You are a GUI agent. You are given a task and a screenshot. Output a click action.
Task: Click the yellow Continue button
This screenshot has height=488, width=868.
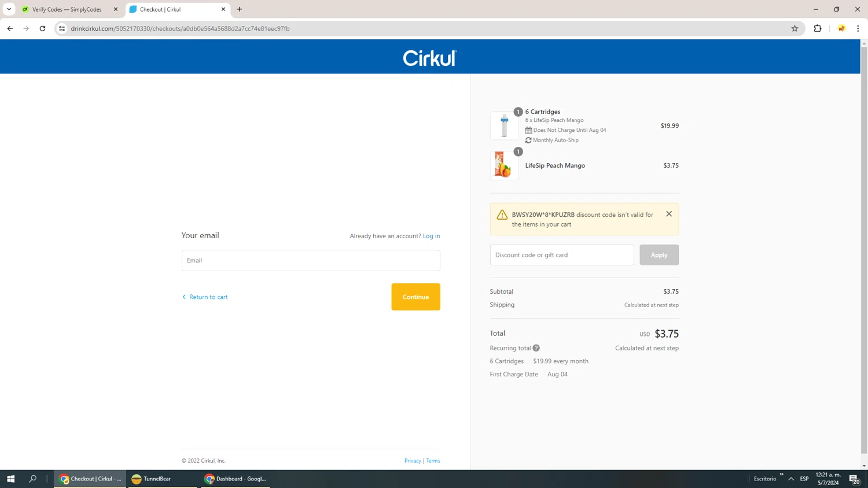point(415,297)
